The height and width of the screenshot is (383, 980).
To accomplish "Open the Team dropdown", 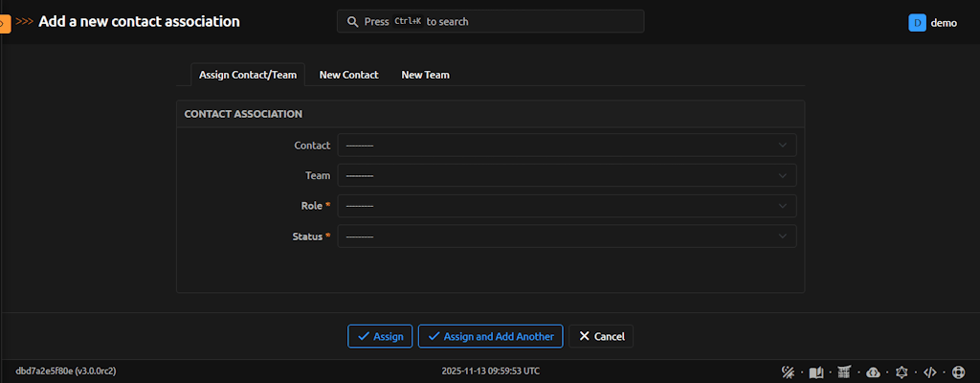I will [567, 176].
